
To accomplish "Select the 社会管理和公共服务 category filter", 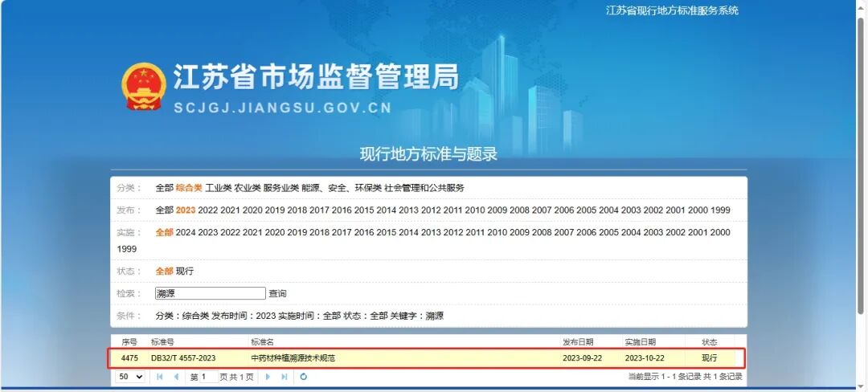I will pyautogui.click(x=424, y=188).
